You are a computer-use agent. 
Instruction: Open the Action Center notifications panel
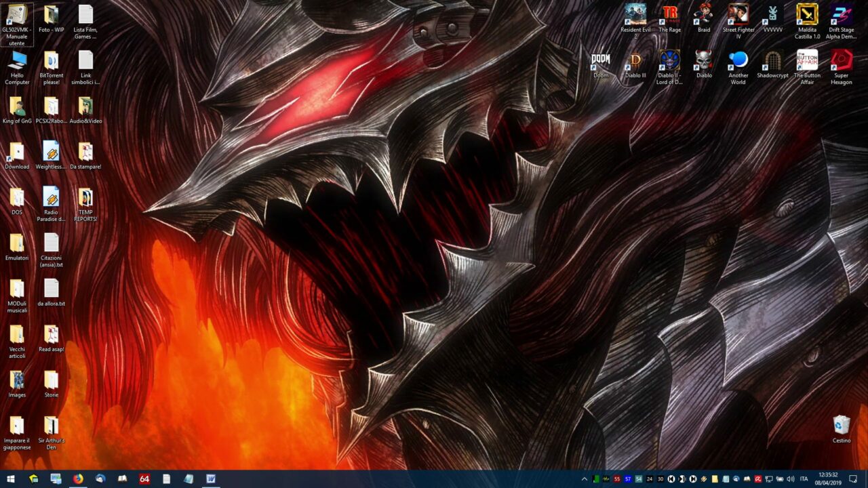(x=853, y=479)
